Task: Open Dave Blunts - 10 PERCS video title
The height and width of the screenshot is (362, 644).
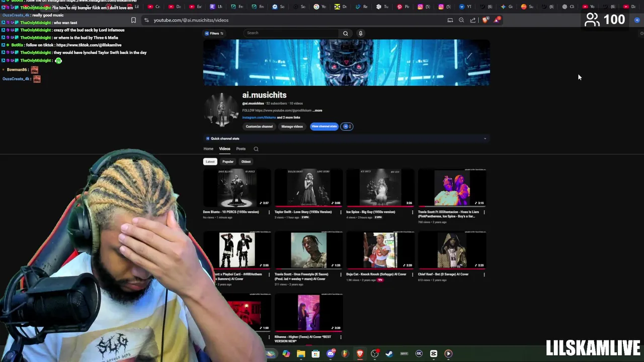Action: [231, 212]
